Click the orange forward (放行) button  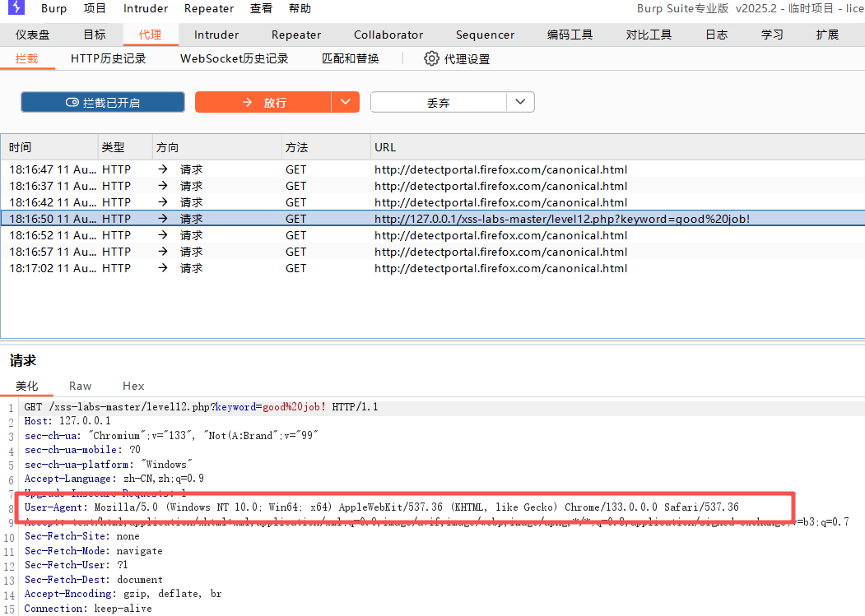pyautogui.click(x=263, y=102)
